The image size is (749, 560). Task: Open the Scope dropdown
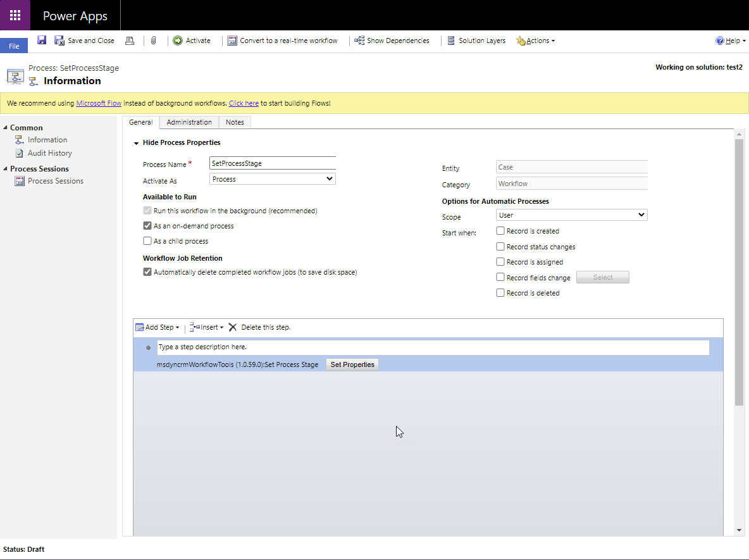point(571,215)
